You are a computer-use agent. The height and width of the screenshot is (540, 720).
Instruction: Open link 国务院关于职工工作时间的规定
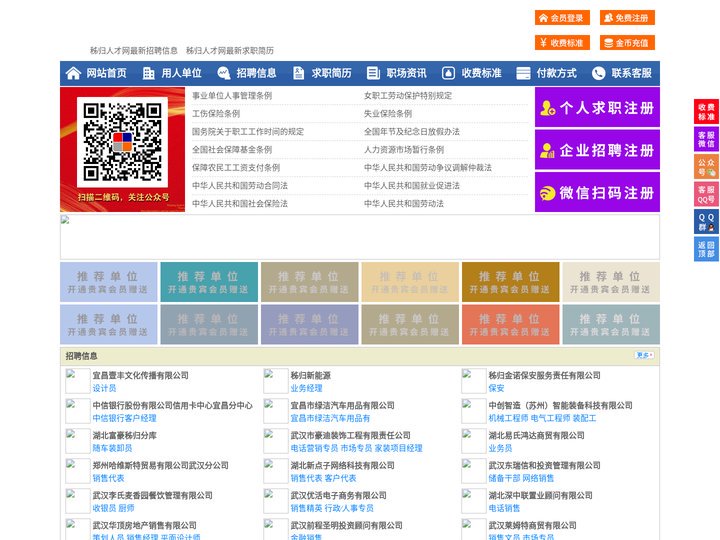pos(248,131)
